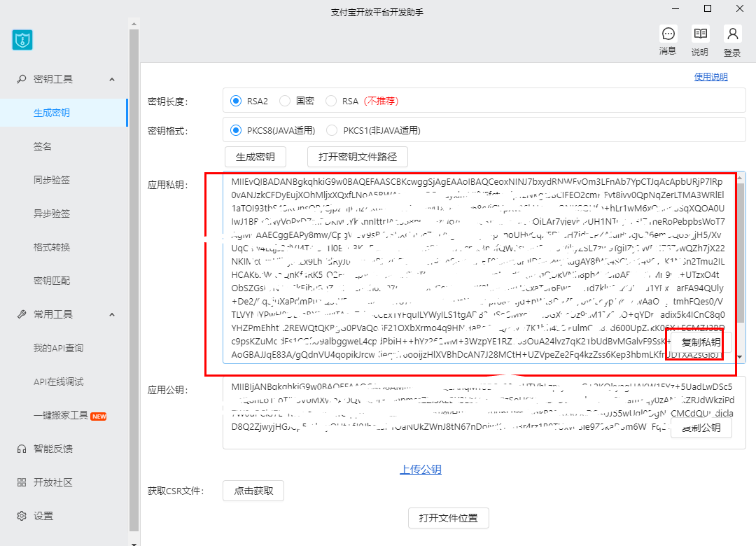Click the private key scrollbar down arrow
The height and width of the screenshot is (546, 756).
[741, 358]
